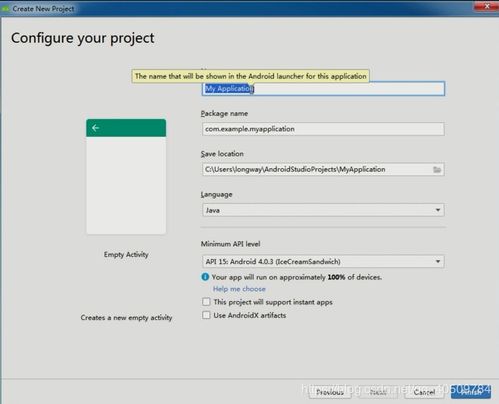The image size is (499, 404).
Task: Close the Create New Project window
Action: click(487, 6)
